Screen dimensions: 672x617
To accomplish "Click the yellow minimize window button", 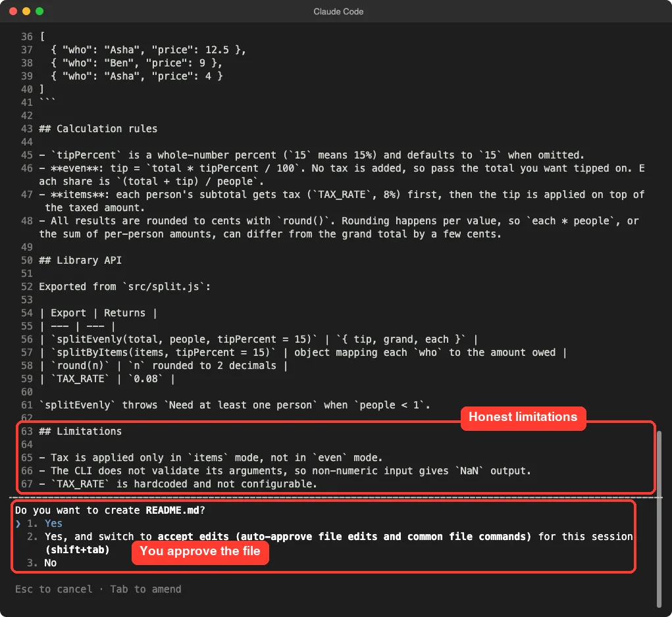I will [26, 11].
